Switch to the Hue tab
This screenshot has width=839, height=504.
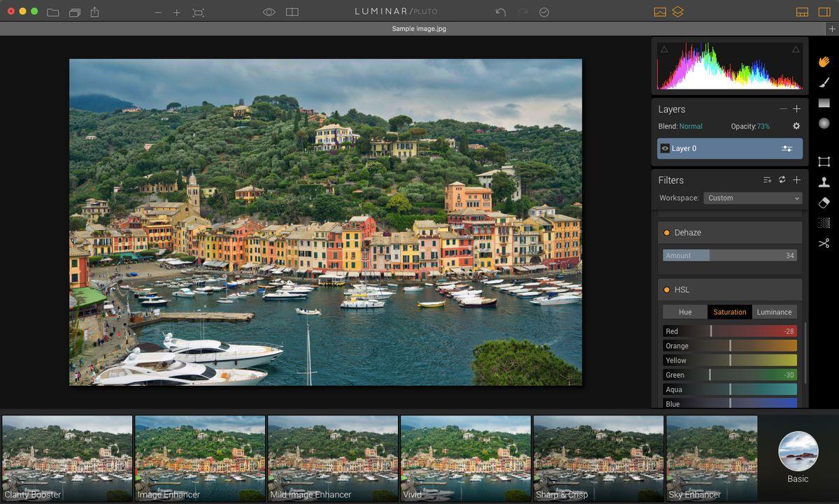(685, 312)
